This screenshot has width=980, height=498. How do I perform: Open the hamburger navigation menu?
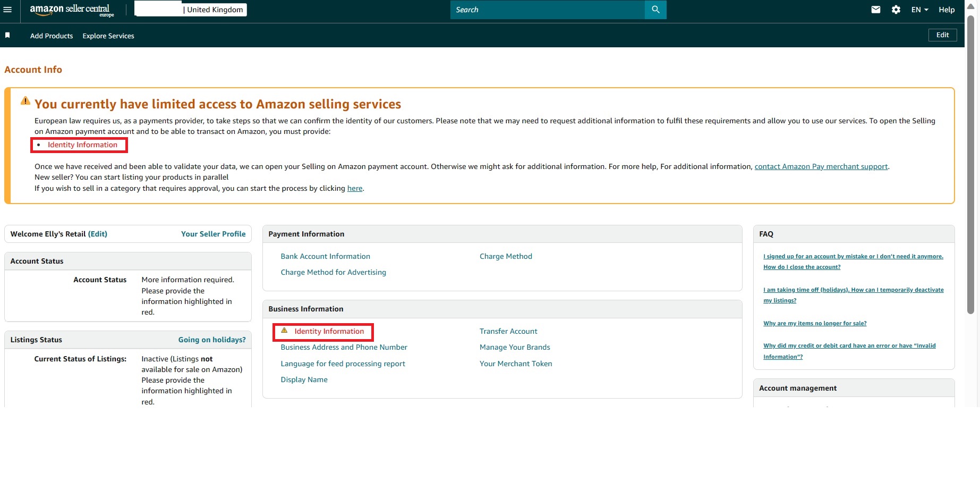tap(7, 10)
